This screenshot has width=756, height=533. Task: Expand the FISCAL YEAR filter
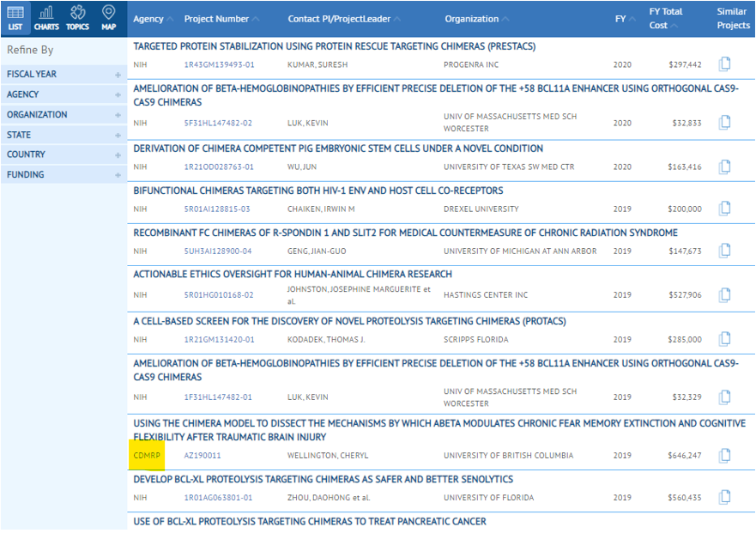64,75
